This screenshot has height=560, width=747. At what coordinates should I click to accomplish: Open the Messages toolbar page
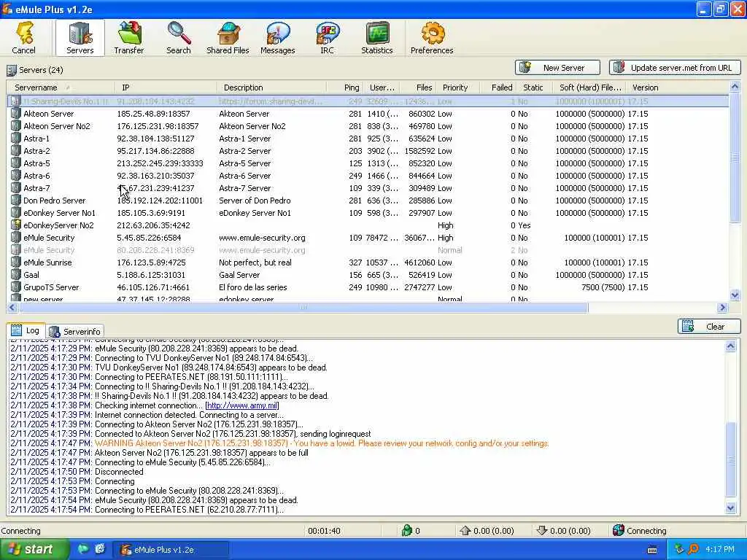click(278, 38)
